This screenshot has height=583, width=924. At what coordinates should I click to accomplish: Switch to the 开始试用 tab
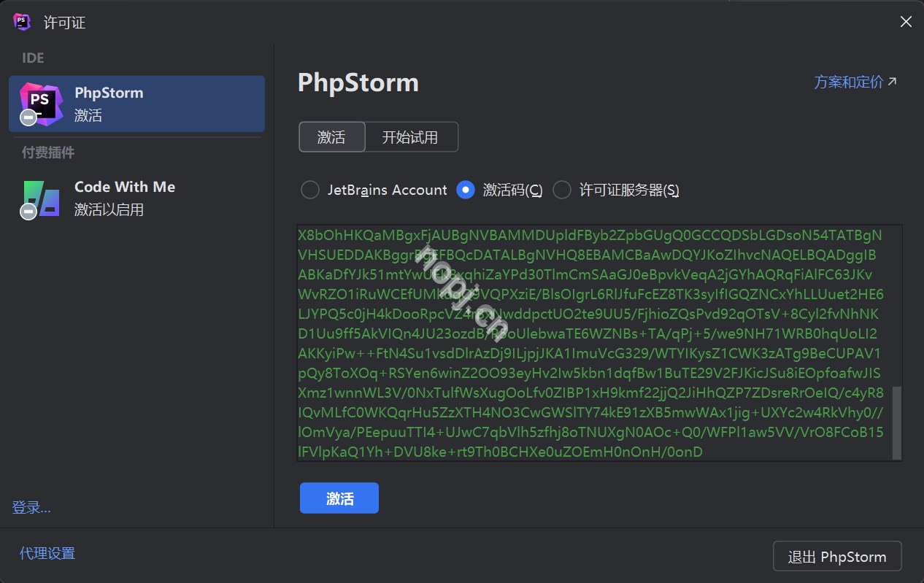click(411, 137)
